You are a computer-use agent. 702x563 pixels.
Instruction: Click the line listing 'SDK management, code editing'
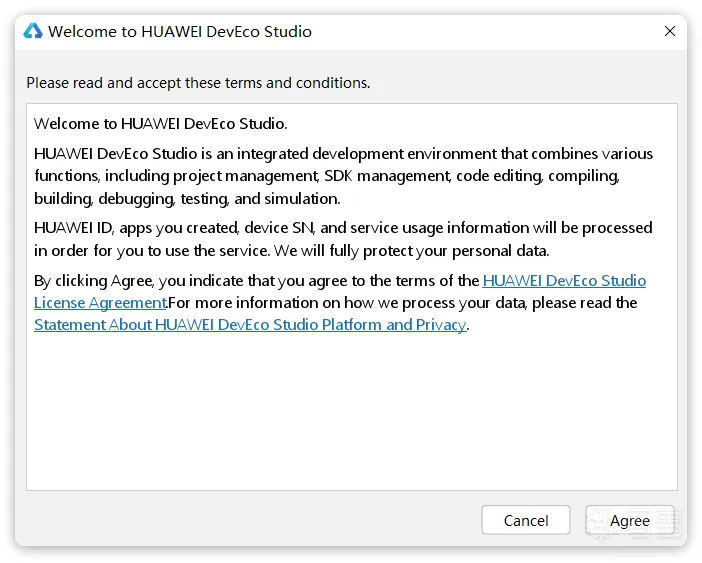click(326, 176)
